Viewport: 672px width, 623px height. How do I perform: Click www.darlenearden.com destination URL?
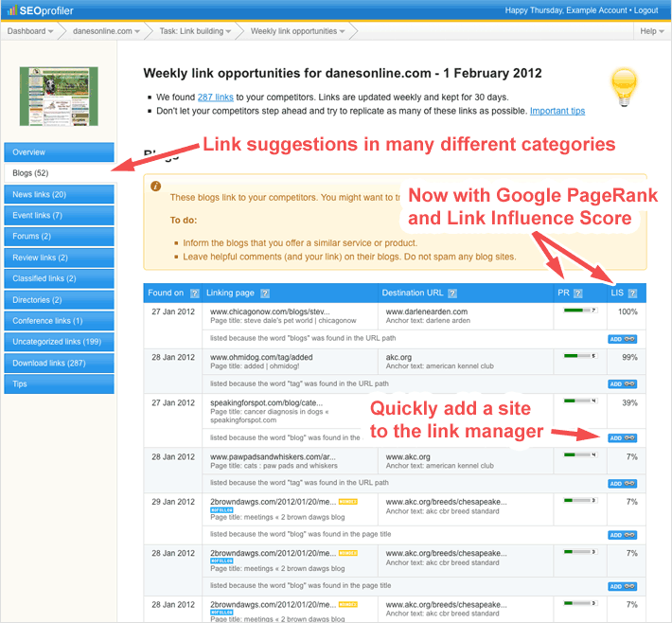[427, 311]
